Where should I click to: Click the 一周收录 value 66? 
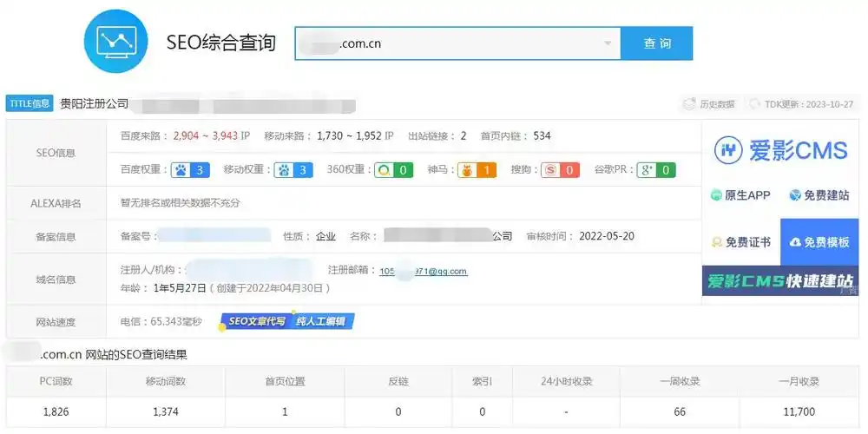click(x=680, y=411)
